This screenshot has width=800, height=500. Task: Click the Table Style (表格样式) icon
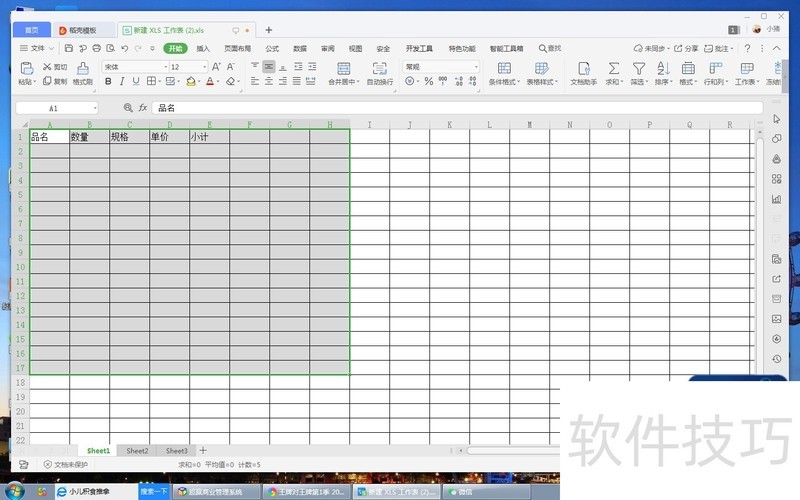(542, 68)
